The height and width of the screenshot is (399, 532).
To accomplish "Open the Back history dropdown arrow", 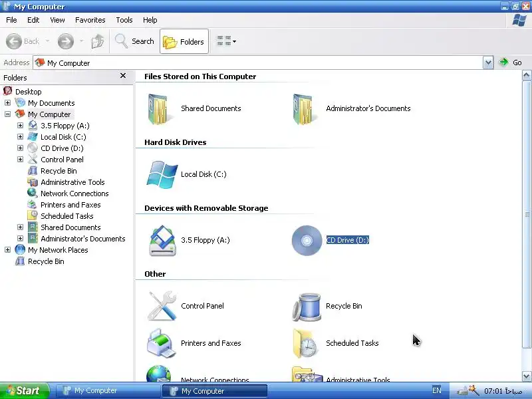I will (x=47, y=41).
